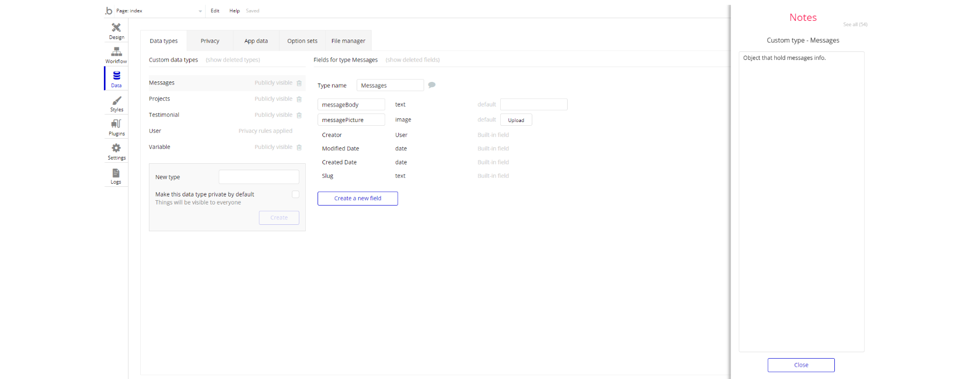The height and width of the screenshot is (379, 980).
Task: Open the Logs document icon
Action: [x=116, y=173]
